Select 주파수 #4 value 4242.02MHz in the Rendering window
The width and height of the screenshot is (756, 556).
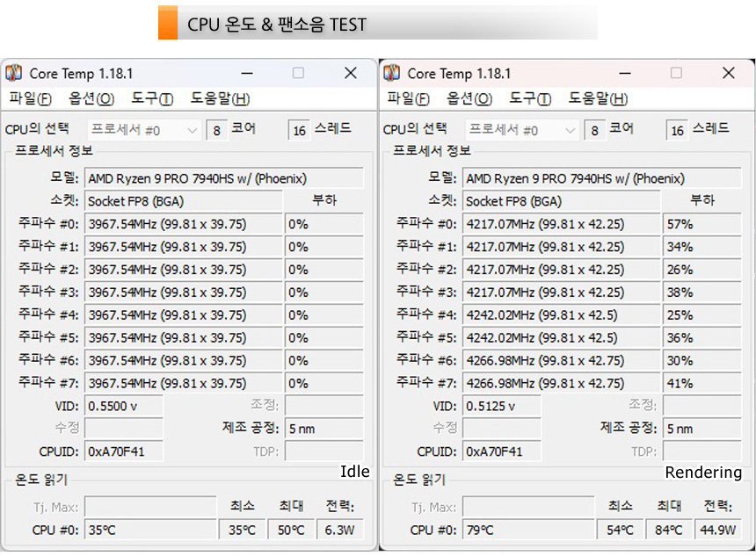coord(561,315)
